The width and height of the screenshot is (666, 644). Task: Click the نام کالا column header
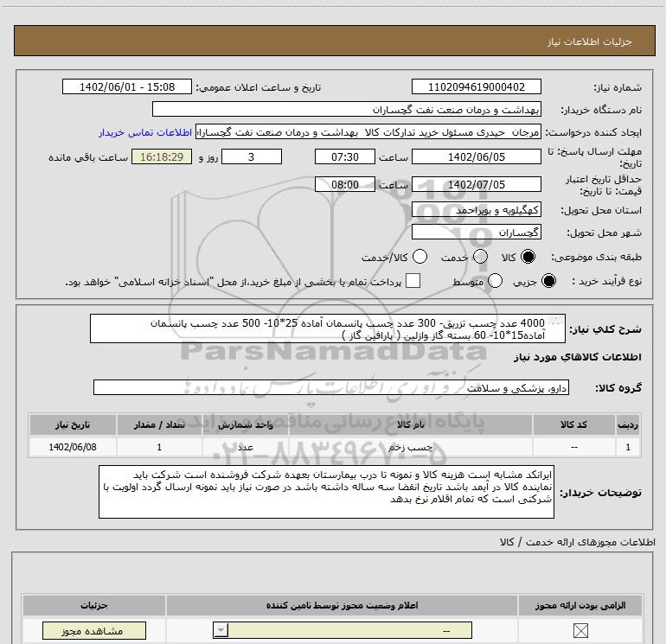click(411, 424)
